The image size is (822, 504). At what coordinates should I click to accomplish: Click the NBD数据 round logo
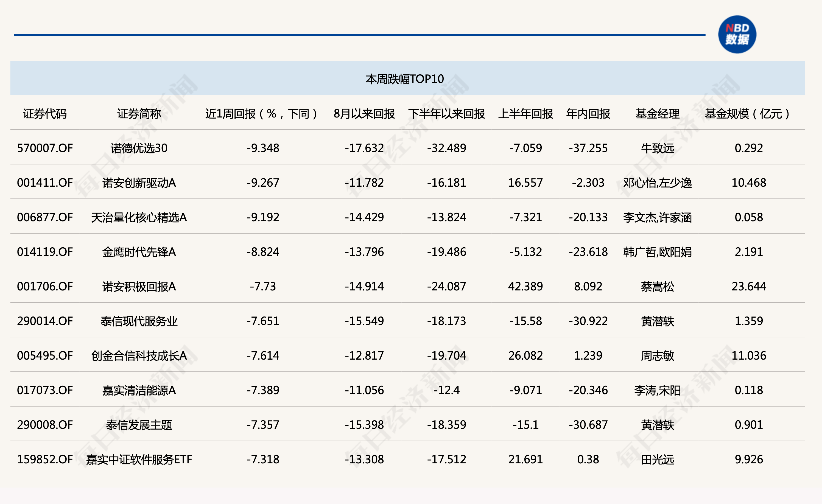tap(737, 34)
